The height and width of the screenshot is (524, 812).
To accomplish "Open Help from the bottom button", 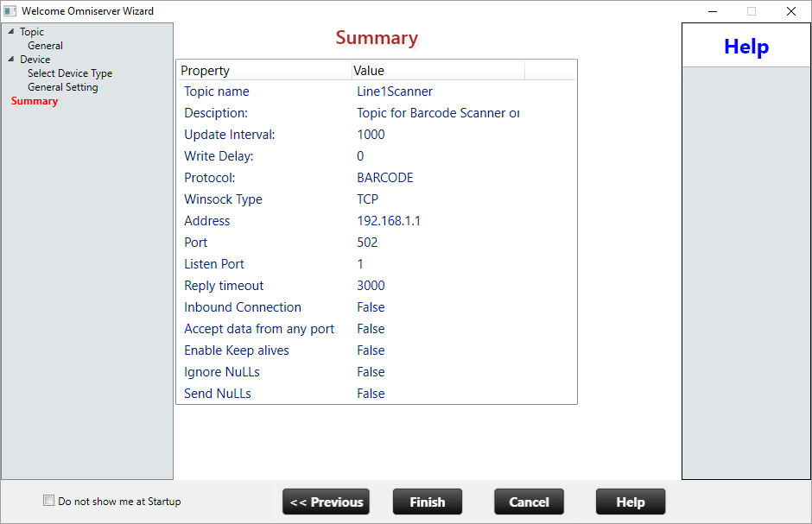I will pyautogui.click(x=630, y=502).
